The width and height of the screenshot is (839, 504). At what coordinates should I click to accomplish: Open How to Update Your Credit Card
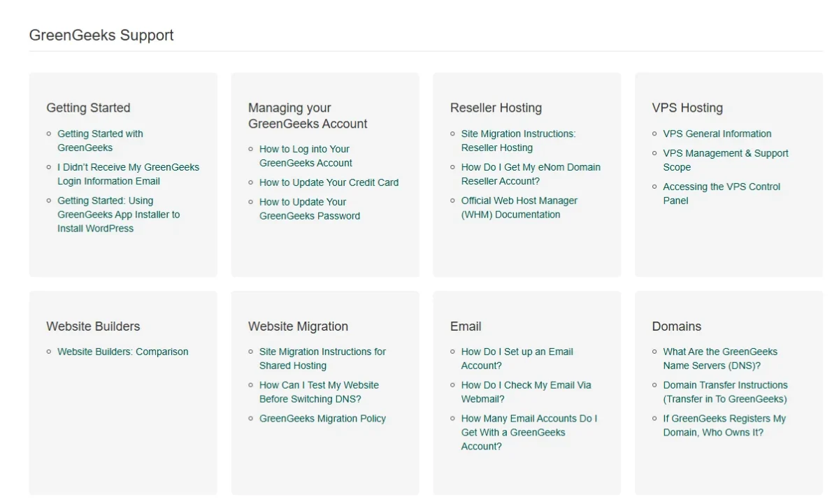(x=329, y=182)
